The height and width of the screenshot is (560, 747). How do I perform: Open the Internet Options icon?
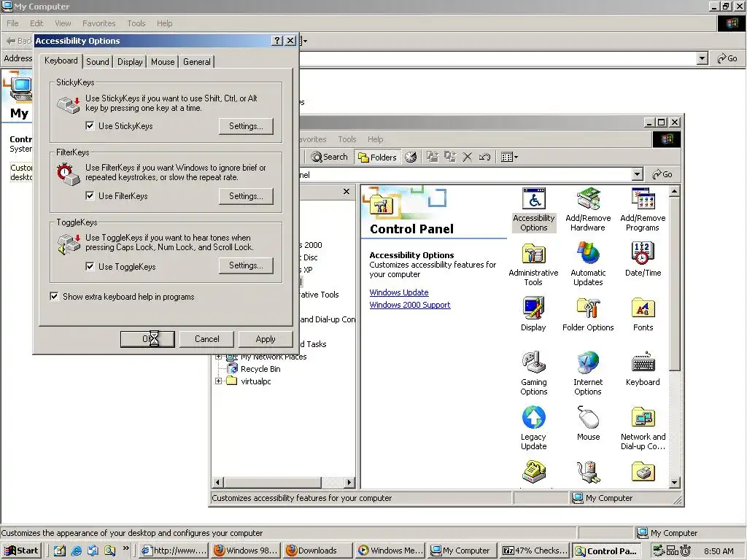click(x=588, y=374)
